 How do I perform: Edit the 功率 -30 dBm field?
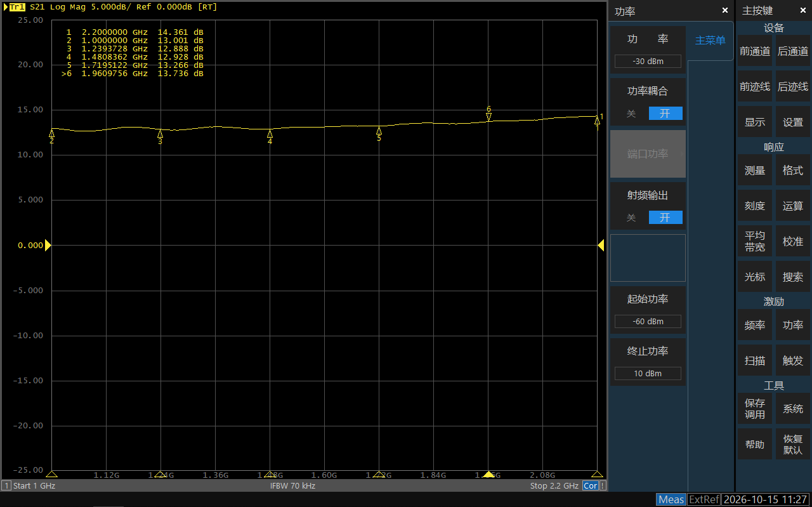click(648, 62)
